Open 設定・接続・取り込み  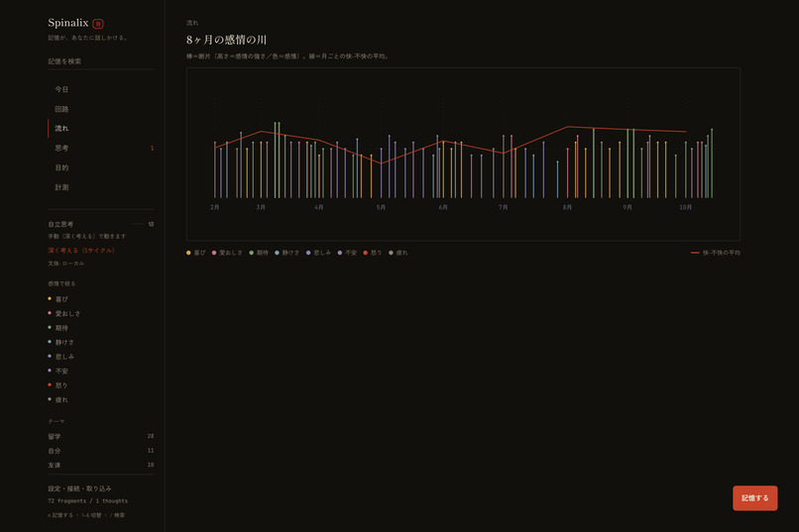(79, 488)
